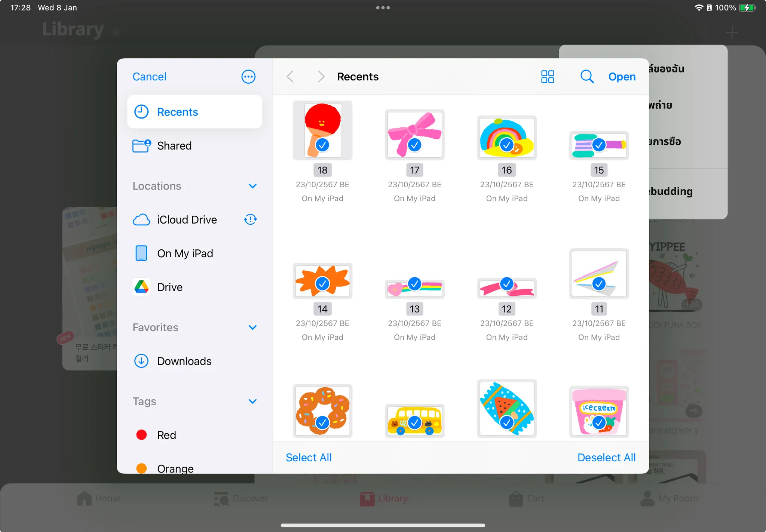Deselect the orange splash file 14
This screenshot has height=532, width=766.
pos(322,283)
